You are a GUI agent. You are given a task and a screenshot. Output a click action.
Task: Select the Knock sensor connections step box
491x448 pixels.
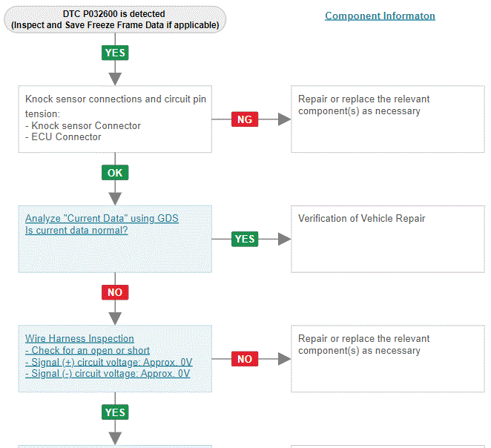(115, 119)
